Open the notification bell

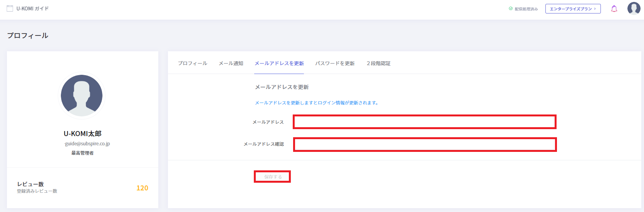click(614, 8)
